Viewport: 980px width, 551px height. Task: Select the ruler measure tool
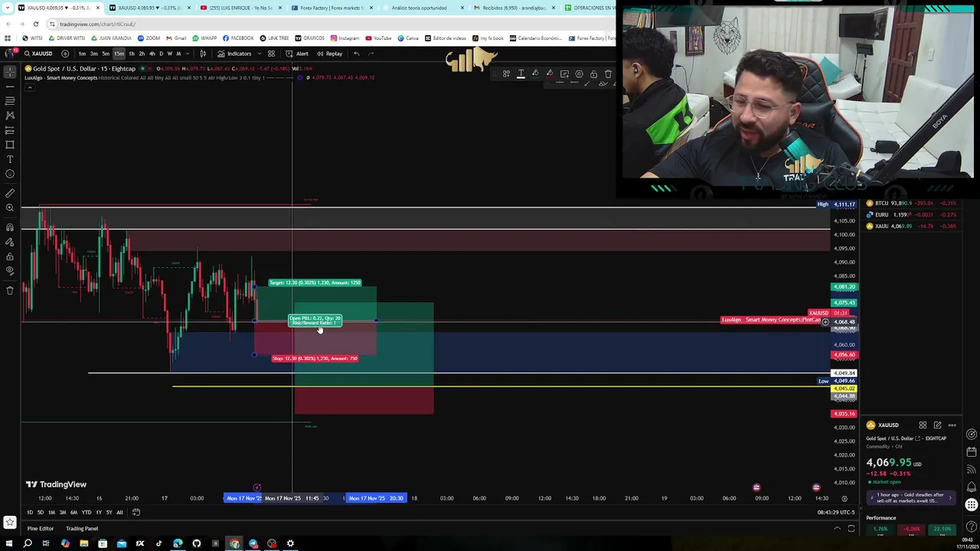point(10,193)
